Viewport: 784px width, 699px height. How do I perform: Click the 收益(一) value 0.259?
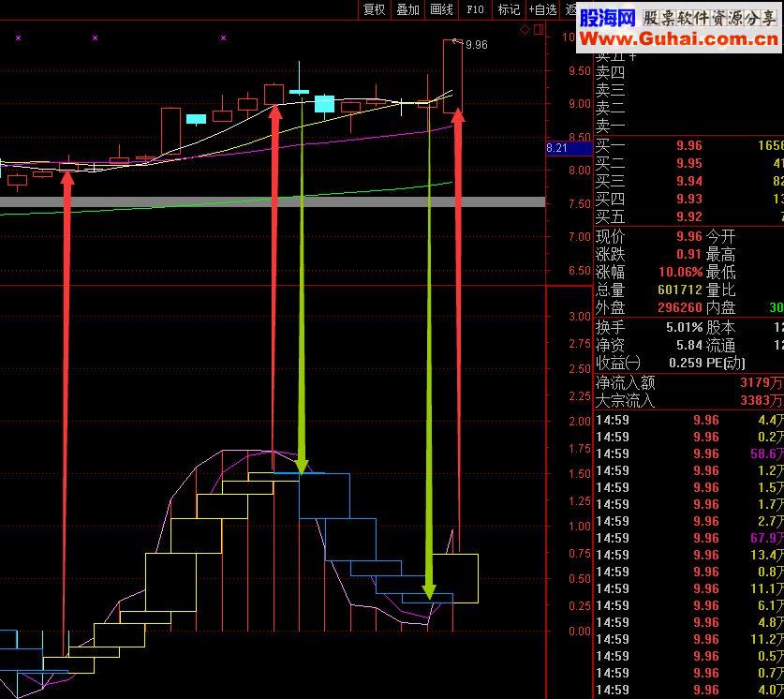pos(686,363)
